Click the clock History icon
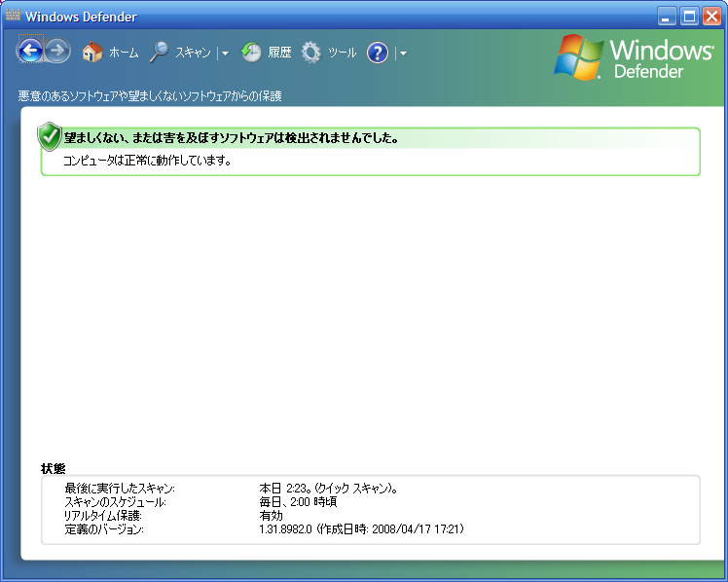 (251, 52)
